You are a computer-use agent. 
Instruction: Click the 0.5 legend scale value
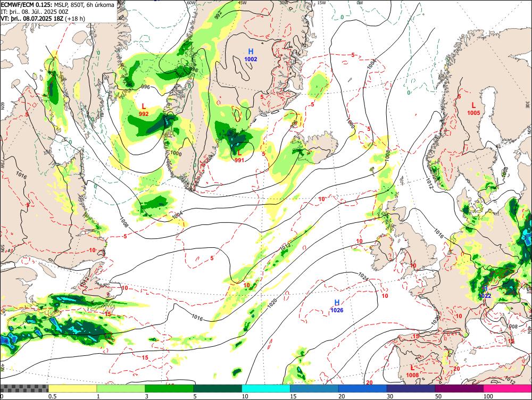pos(52,396)
